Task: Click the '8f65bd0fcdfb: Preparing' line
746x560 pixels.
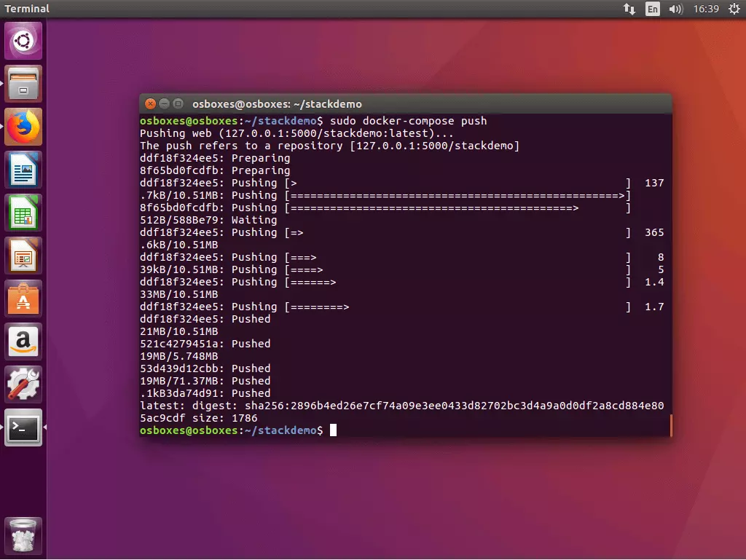Action: point(215,170)
